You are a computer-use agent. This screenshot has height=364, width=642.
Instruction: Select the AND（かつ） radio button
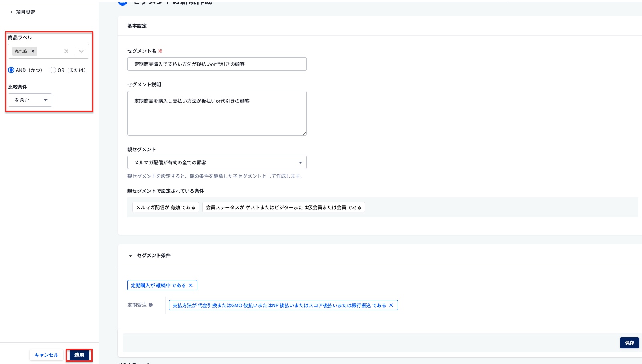tap(11, 70)
